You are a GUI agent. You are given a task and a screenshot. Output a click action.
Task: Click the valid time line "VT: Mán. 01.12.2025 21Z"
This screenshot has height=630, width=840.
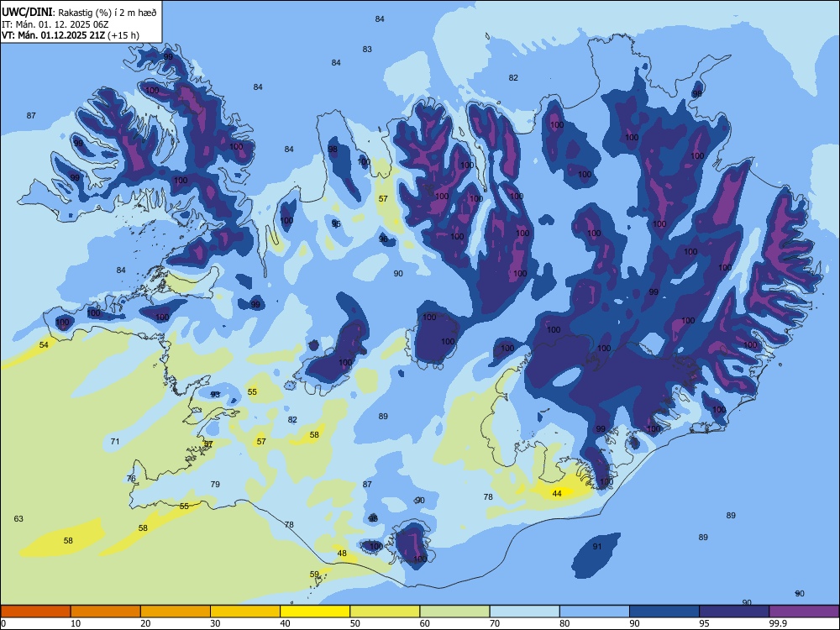(54, 35)
